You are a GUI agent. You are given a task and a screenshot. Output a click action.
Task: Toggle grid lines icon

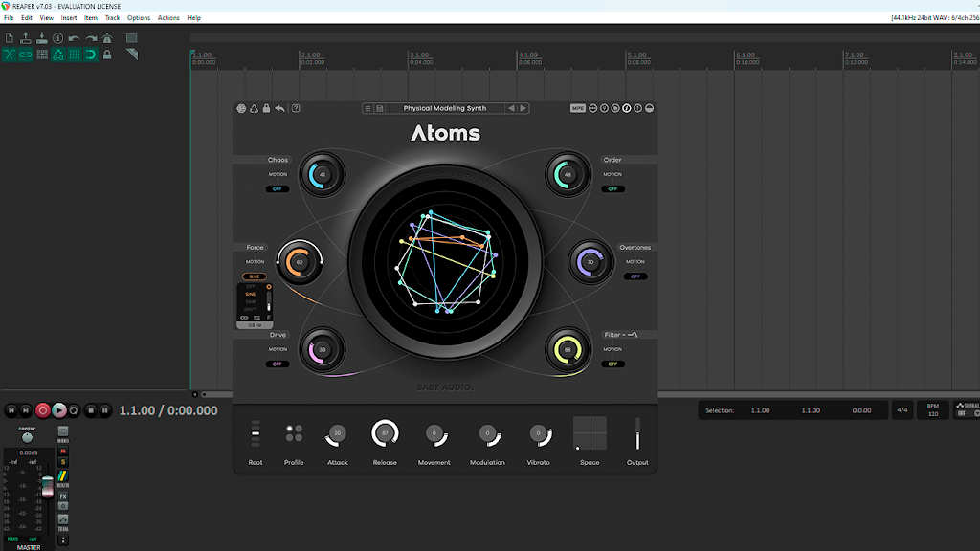[x=75, y=55]
